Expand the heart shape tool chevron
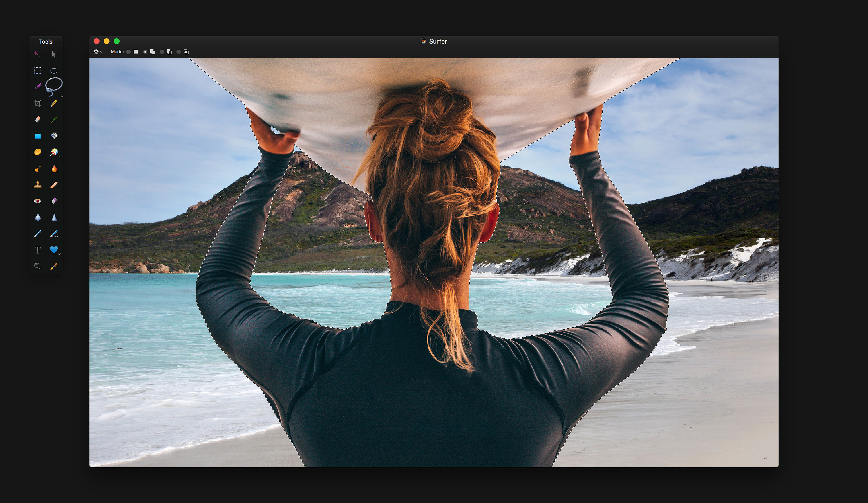The width and height of the screenshot is (868, 503). (x=59, y=254)
